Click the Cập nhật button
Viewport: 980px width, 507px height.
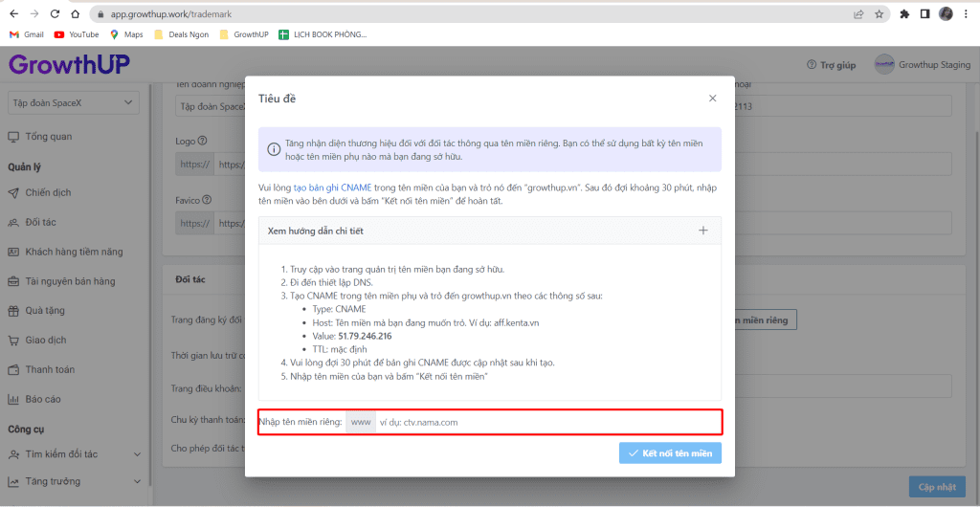[937, 487]
